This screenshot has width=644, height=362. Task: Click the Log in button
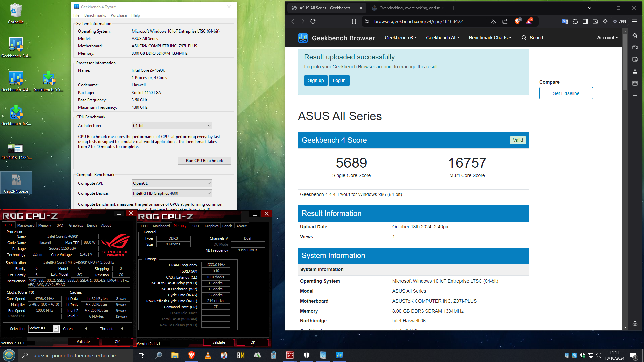point(339,80)
